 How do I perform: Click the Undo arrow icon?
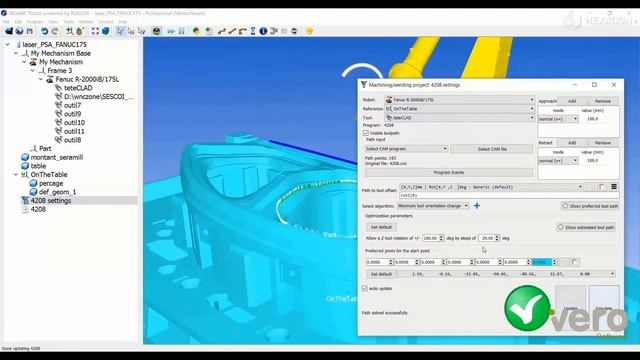[x=44, y=31]
